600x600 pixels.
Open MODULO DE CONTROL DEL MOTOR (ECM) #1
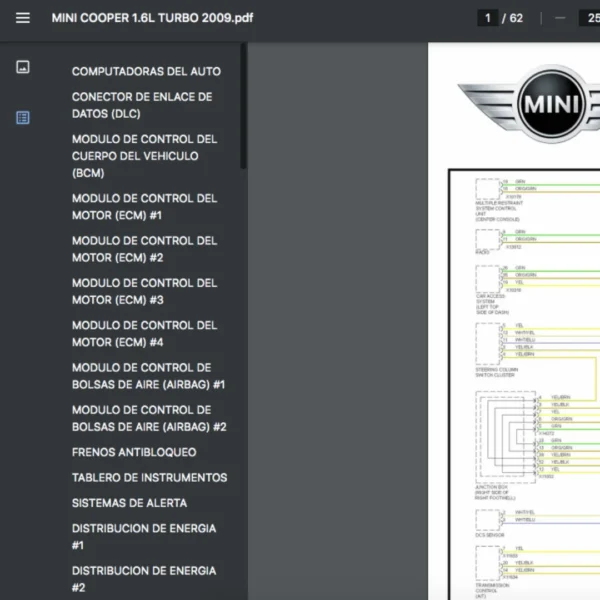[144, 207]
